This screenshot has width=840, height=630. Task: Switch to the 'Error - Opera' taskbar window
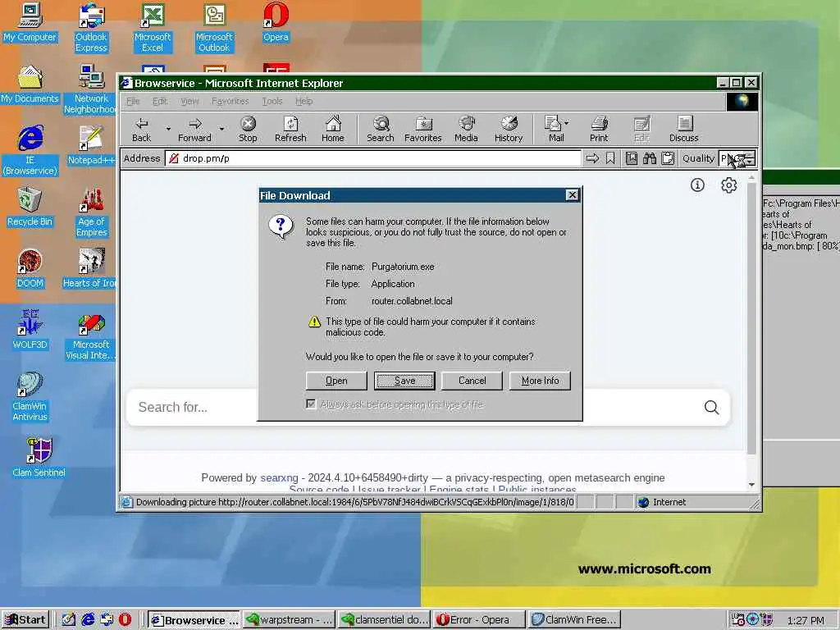(x=478, y=620)
